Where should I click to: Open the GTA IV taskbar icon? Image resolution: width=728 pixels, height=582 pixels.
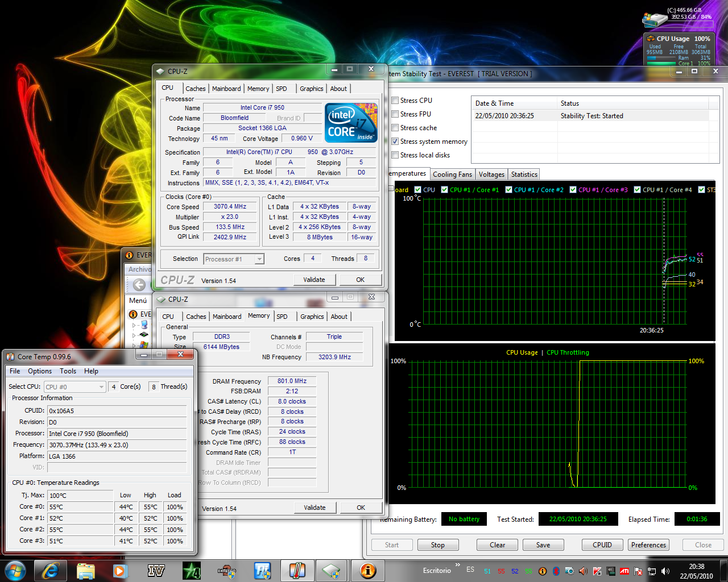tap(156, 570)
